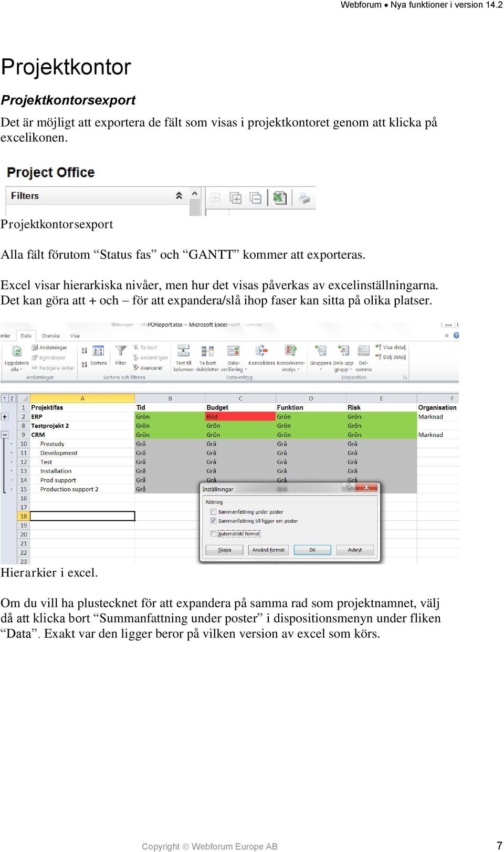The image size is (504, 852).
Task: Minimize the ribbon with caret icon
Action: pyautogui.click(x=447, y=335)
